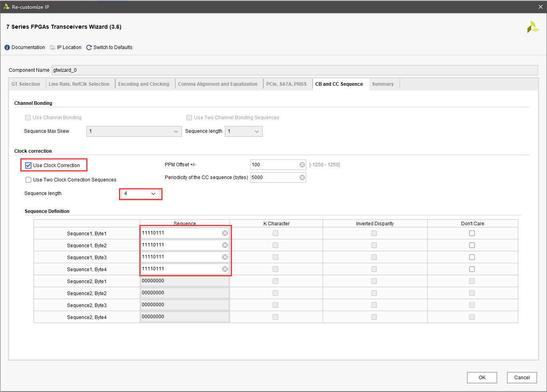The width and height of the screenshot is (547, 392).
Task: Click Vivado icon in title bar
Action: pyautogui.click(x=6, y=7)
